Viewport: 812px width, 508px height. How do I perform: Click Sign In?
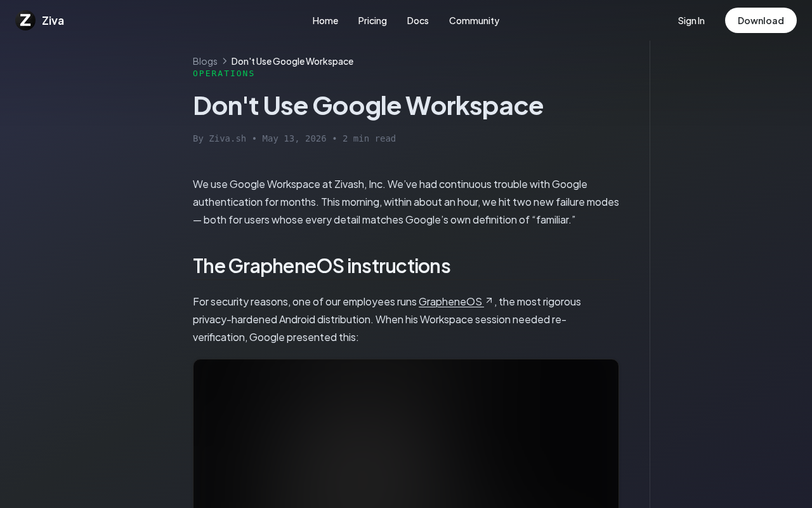pyautogui.click(x=691, y=21)
